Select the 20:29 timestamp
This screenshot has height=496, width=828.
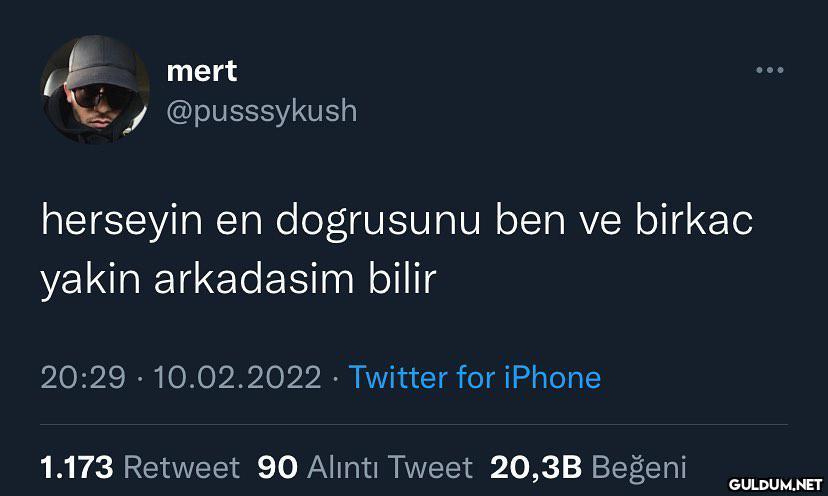coord(83,377)
